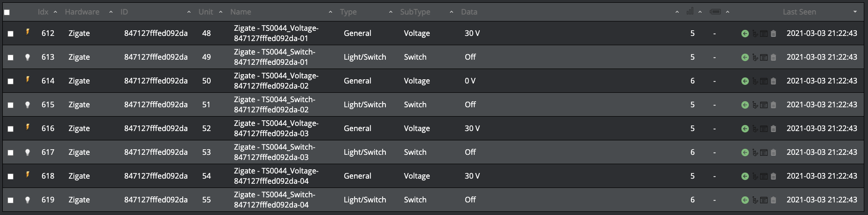Rename device 612 using the edit icon

[755, 34]
